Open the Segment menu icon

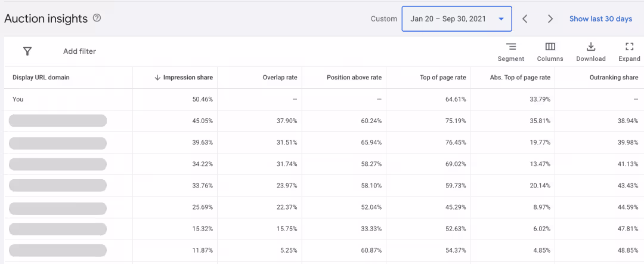point(511,47)
